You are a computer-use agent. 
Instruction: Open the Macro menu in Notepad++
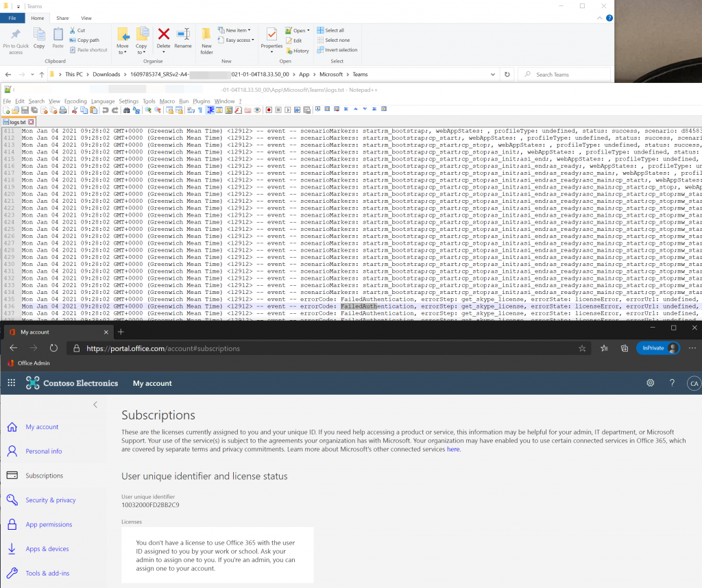[x=167, y=101]
